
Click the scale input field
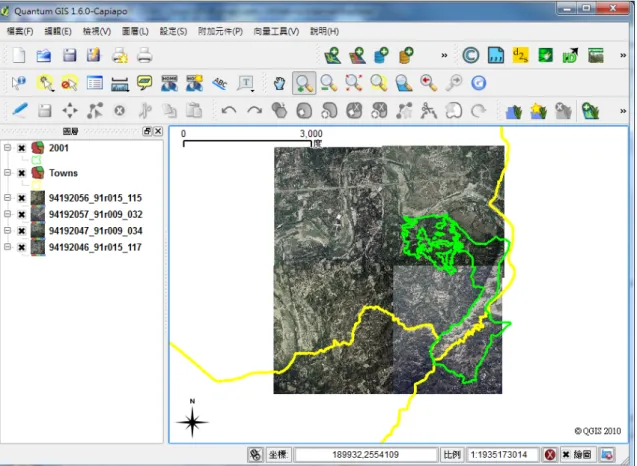coord(502,454)
